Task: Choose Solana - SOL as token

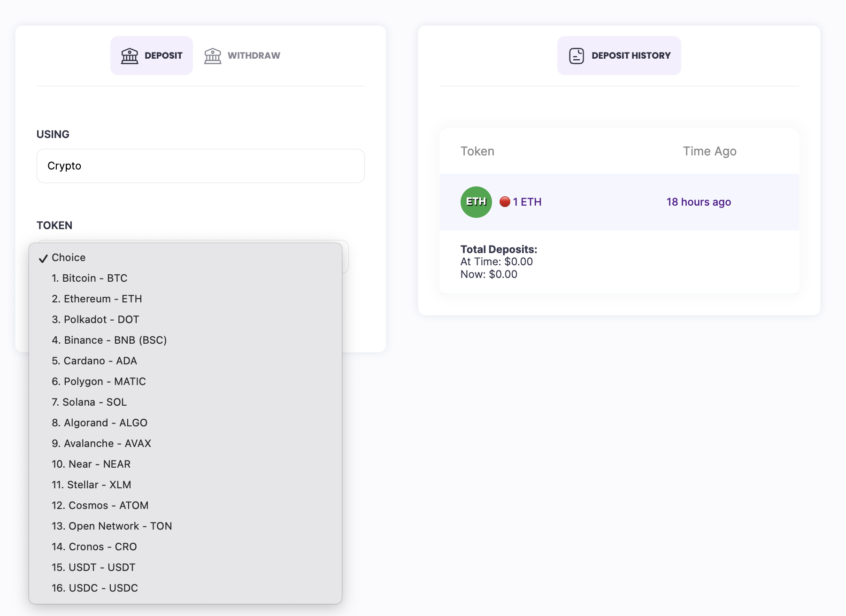Action: (x=89, y=402)
